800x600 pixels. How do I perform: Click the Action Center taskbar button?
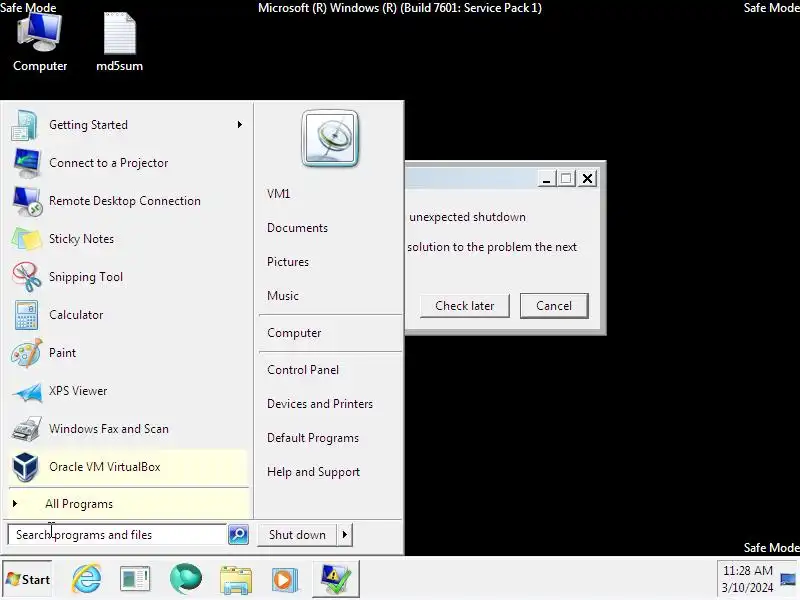click(x=336, y=579)
